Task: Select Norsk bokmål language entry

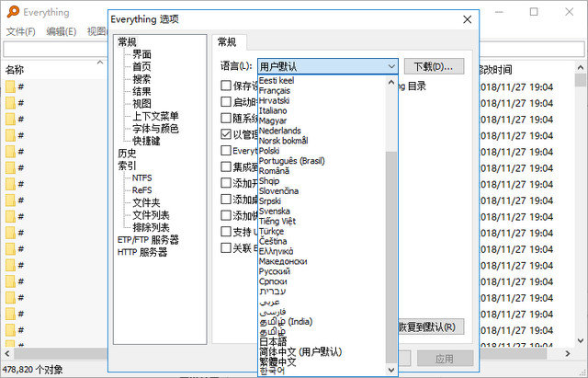Action: pos(284,141)
